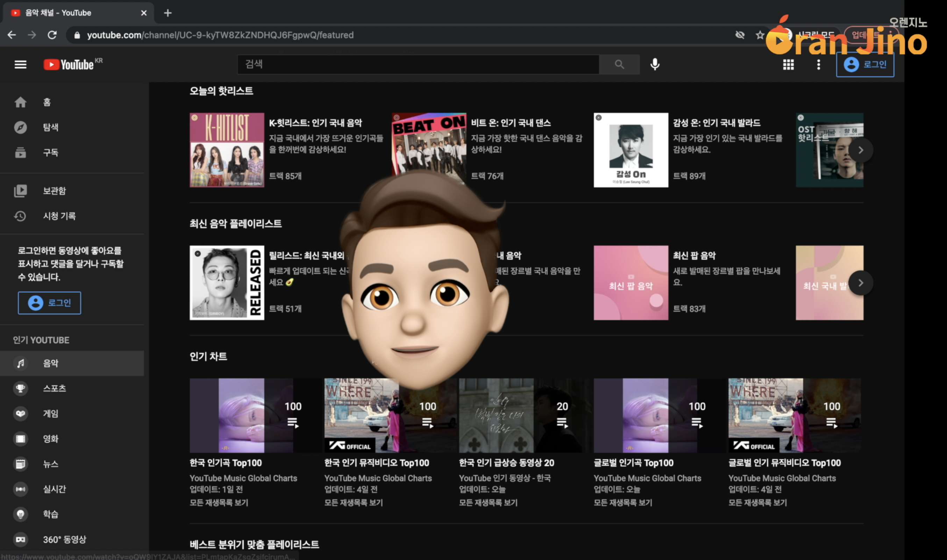Click sidebar 로그인 button

pyautogui.click(x=49, y=303)
